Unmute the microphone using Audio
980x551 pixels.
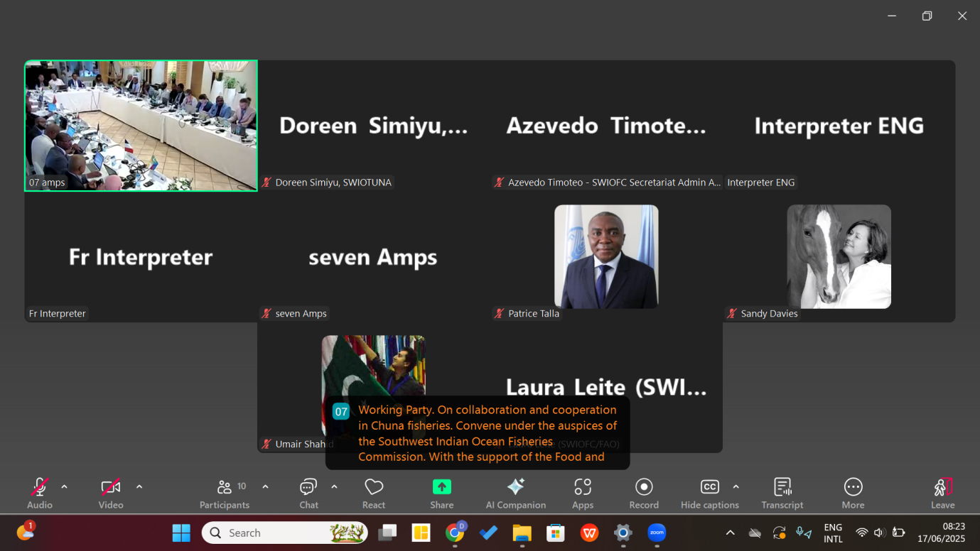(x=40, y=492)
